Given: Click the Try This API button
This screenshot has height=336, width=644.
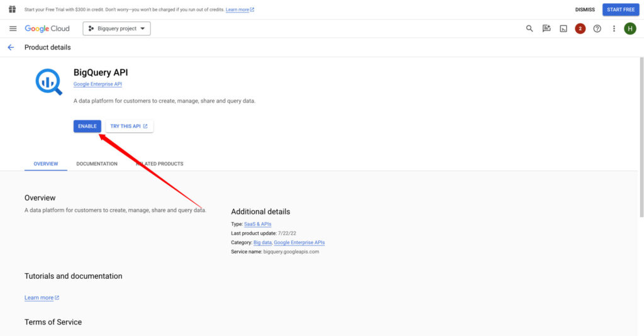Looking at the screenshot, I should pos(129,126).
